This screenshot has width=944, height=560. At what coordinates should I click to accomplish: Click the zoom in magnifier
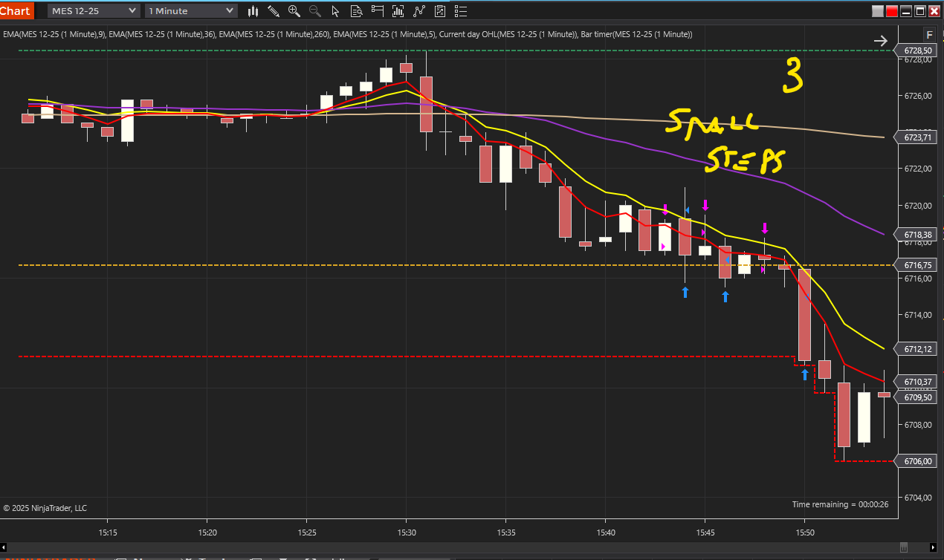click(x=294, y=11)
